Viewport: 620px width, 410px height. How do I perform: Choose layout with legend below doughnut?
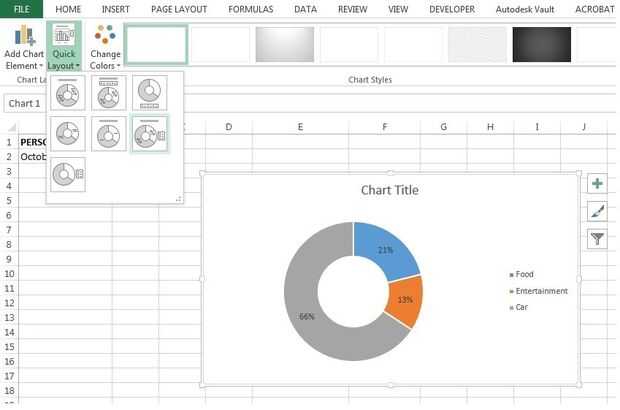coord(149,93)
